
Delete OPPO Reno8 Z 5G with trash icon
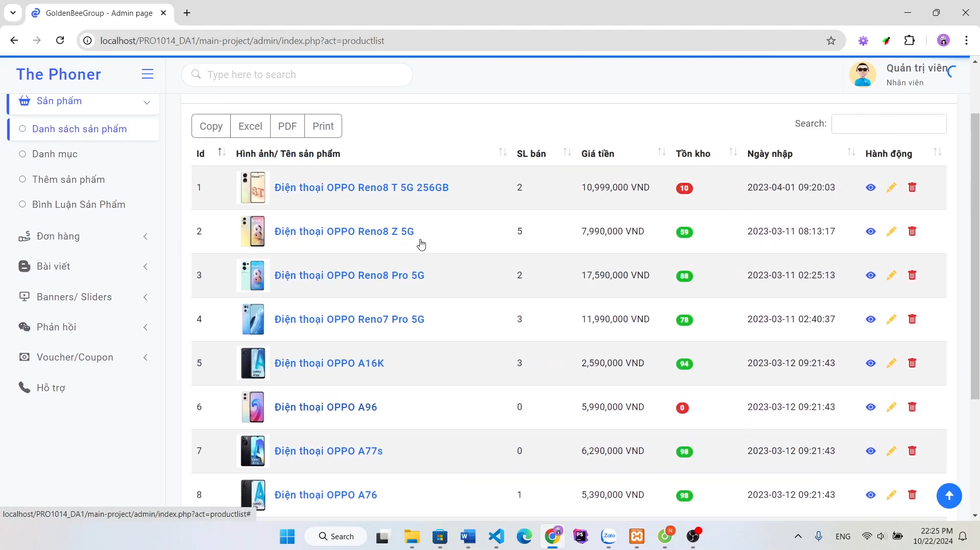(912, 231)
